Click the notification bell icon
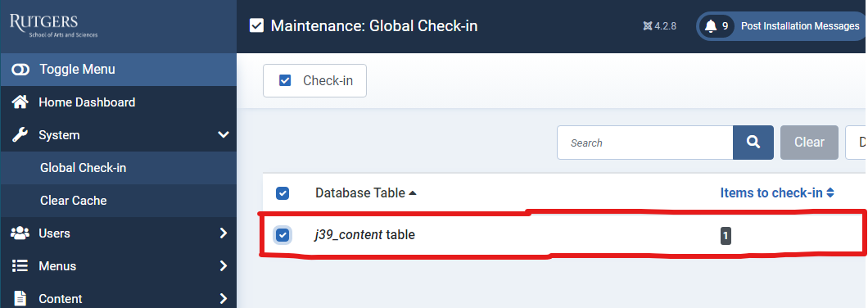This screenshot has width=868, height=308. [x=711, y=26]
